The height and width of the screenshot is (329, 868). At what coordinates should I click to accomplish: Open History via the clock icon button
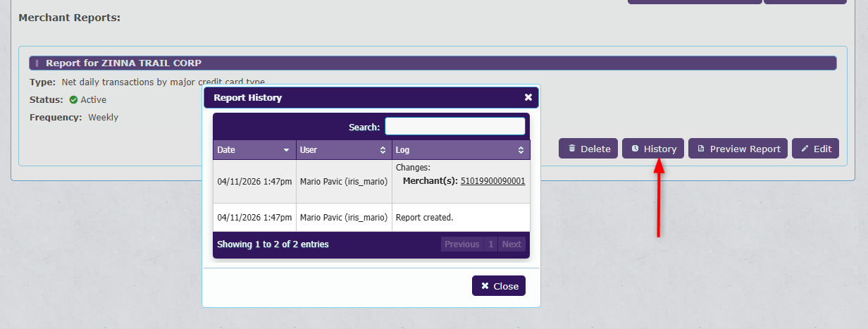click(x=652, y=149)
